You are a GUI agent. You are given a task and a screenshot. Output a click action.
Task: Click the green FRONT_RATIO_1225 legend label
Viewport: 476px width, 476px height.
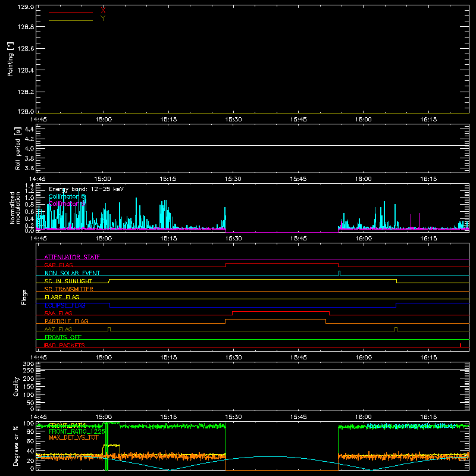click(x=77, y=431)
